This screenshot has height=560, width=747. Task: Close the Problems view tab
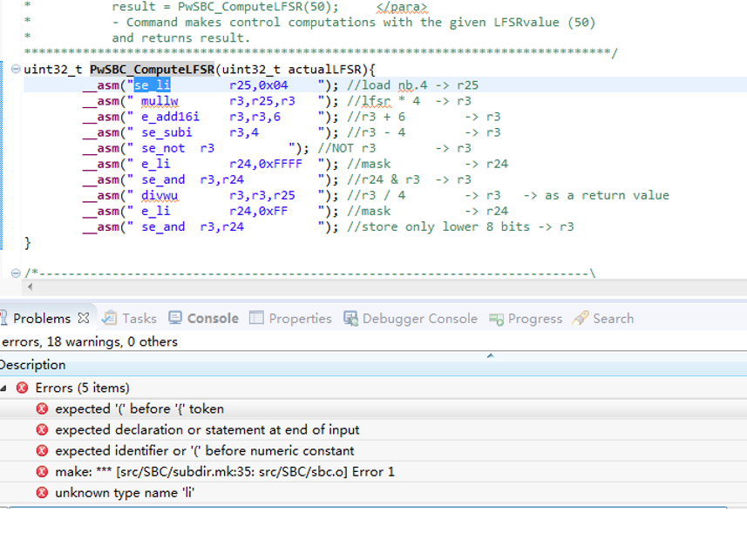tap(84, 318)
